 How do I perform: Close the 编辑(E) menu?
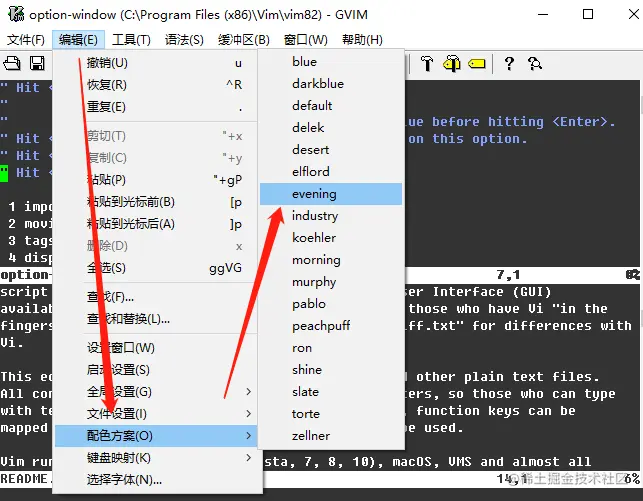[78, 40]
